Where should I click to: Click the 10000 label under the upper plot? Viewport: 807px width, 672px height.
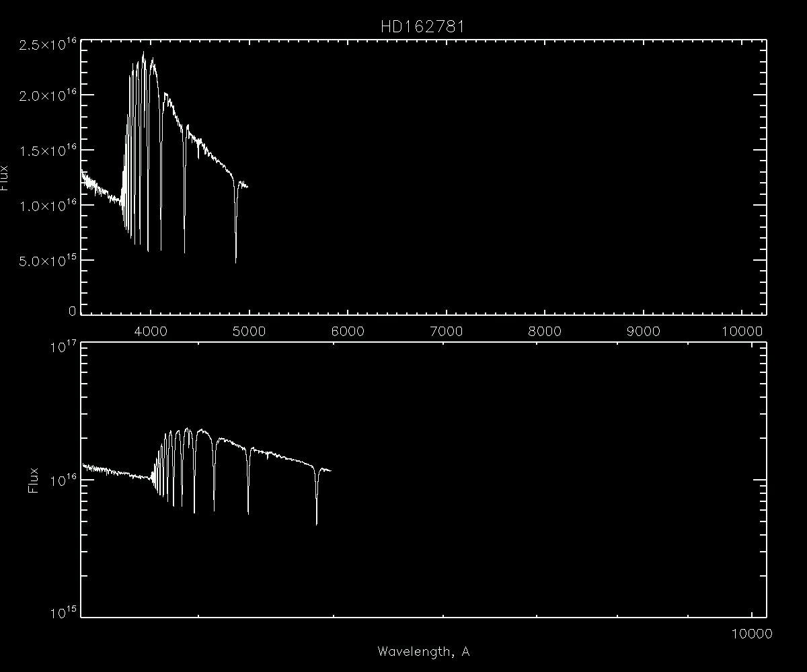pyautogui.click(x=742, y=331)
